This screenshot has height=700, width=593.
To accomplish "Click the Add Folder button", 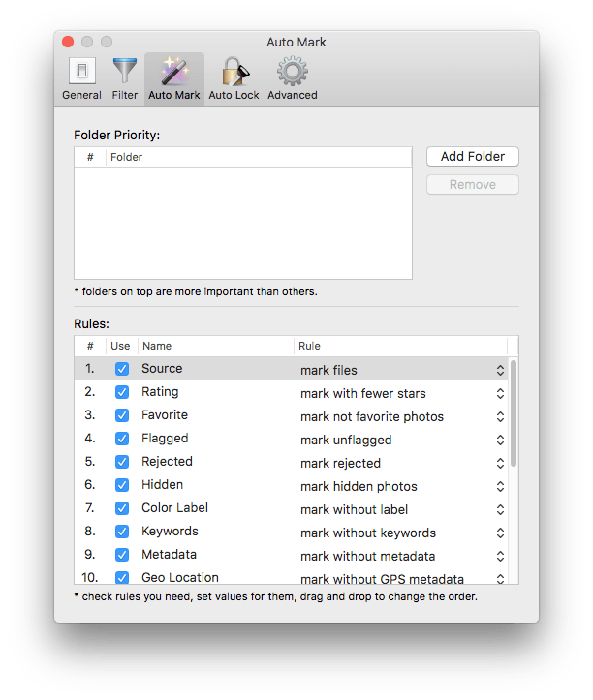I will point(472,156).
